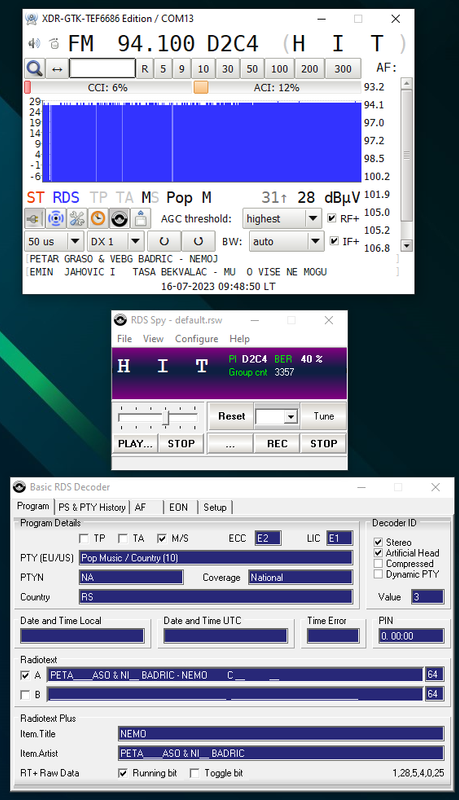Click the Basic RDS Decoder title icon
Image resolution: width=459 pixels, height=800 pixels.
[19, 487]
